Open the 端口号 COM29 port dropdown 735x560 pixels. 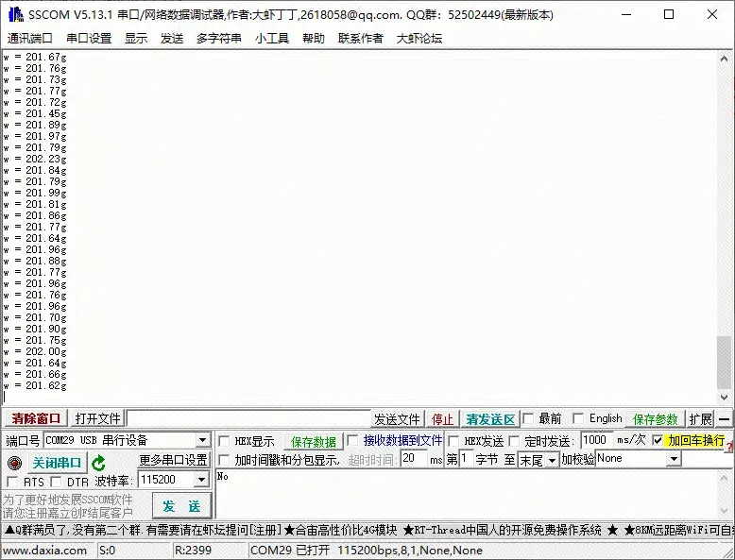coord(202,441)
